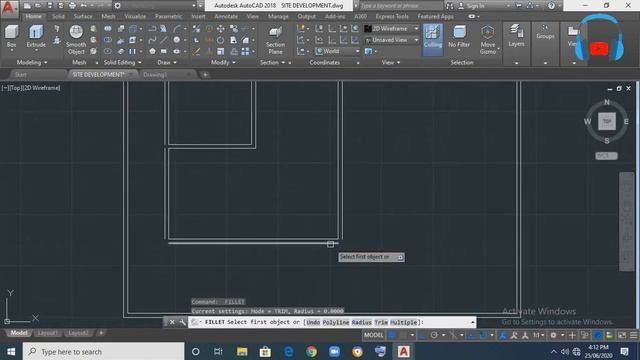The height and width of the screenshot is (360, 640).
Task: Click the Undo arrow in Quick Access toolbar
Action: tap(84, 6)
